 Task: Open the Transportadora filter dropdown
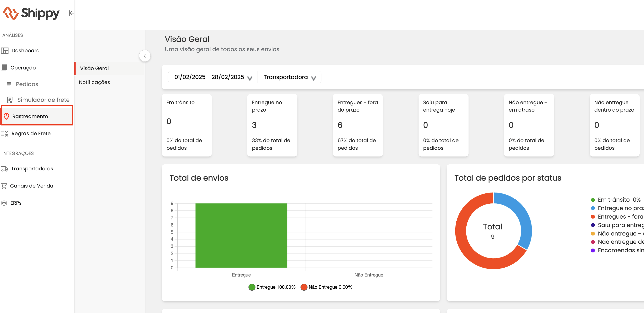click(289, 77)
